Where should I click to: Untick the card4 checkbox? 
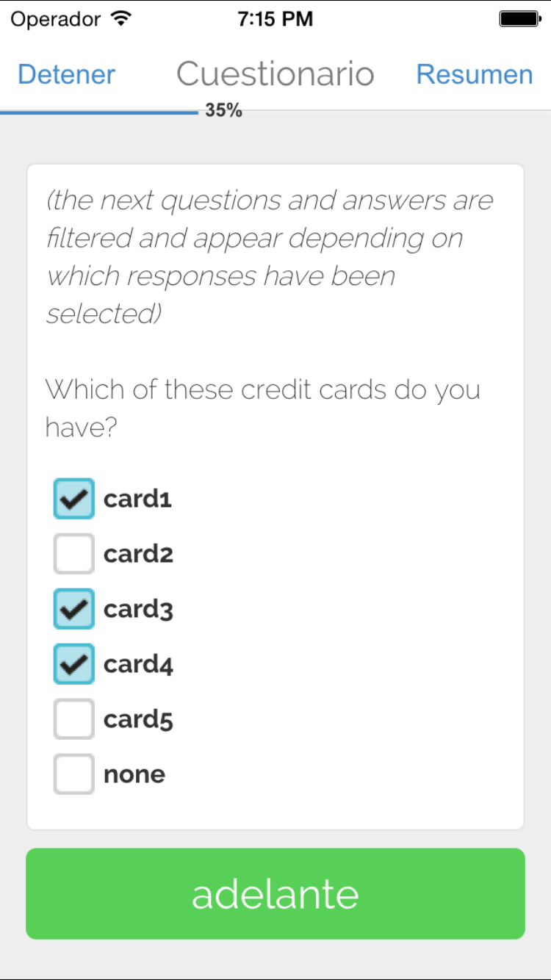click(73, 664)
